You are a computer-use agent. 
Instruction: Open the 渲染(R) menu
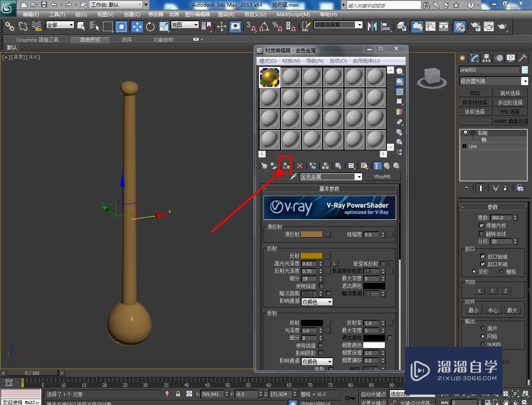coord(226,14)
